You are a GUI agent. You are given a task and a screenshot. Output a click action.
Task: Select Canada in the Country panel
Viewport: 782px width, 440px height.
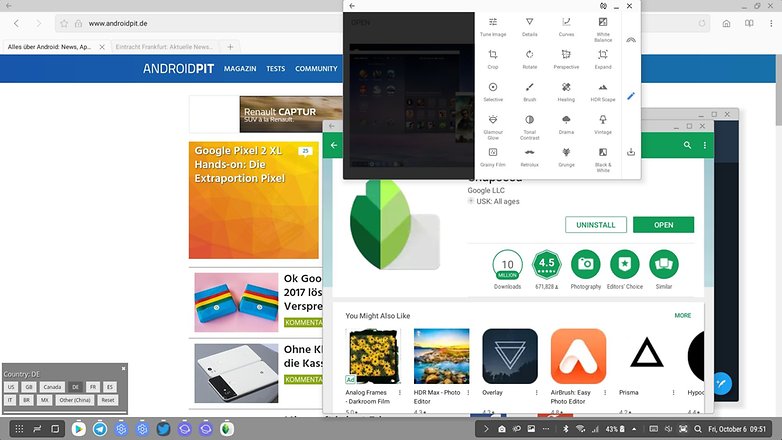52,387
